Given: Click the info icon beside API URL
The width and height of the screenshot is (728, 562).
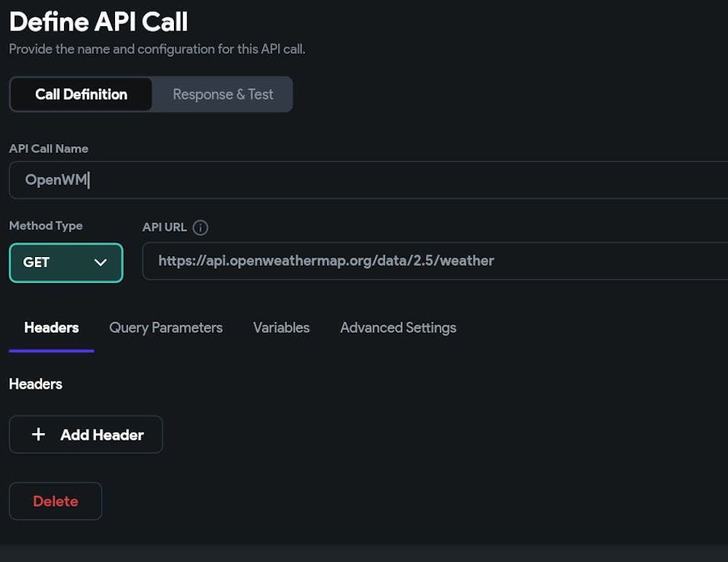Looking at the screenshot, I should pos(200,227).
